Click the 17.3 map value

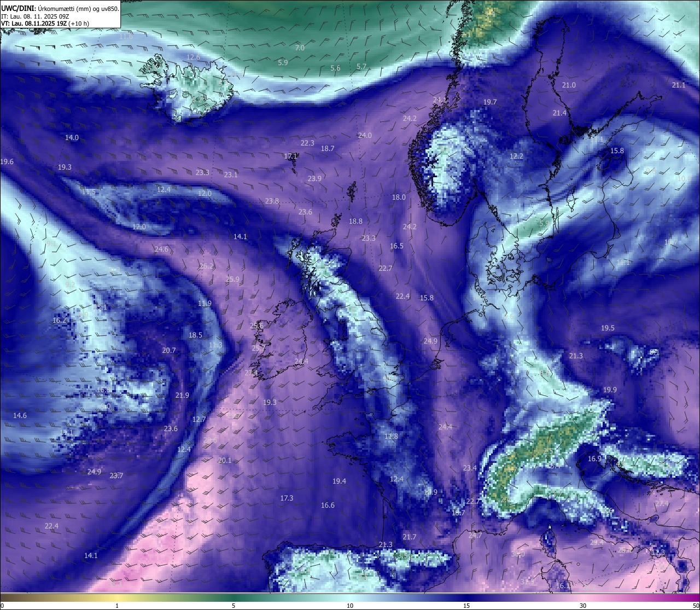(287, 498)
